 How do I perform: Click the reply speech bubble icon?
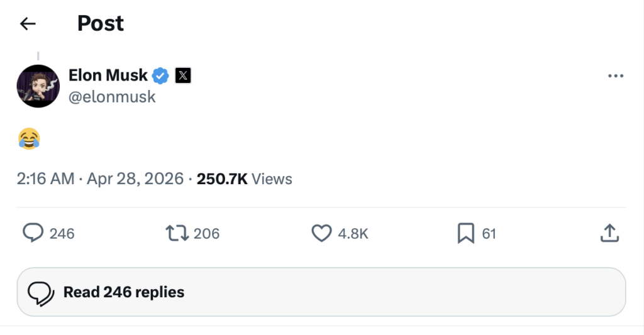33,234
